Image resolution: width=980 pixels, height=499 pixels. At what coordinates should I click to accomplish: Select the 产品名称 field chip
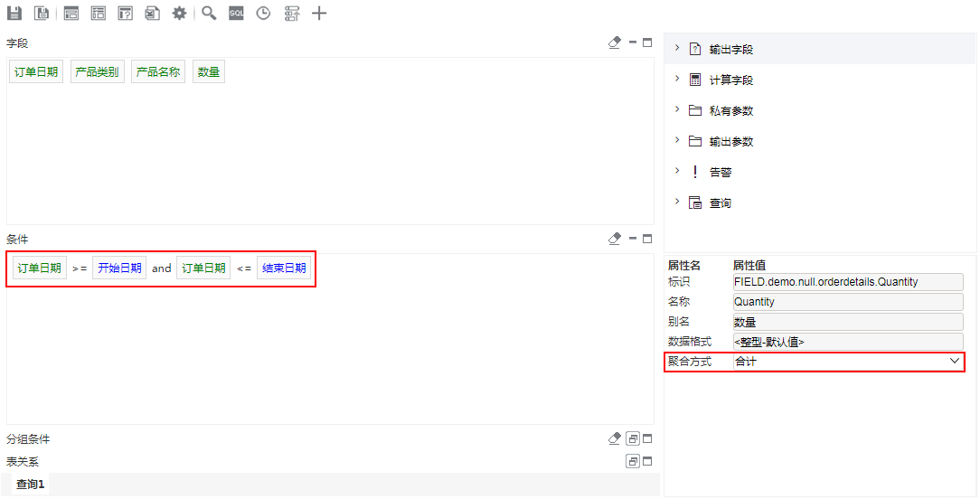158,72
